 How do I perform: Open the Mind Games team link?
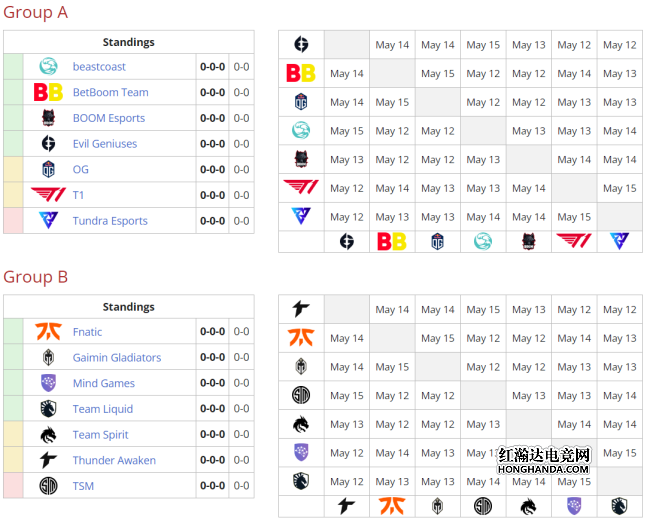[x=104, y=383]
